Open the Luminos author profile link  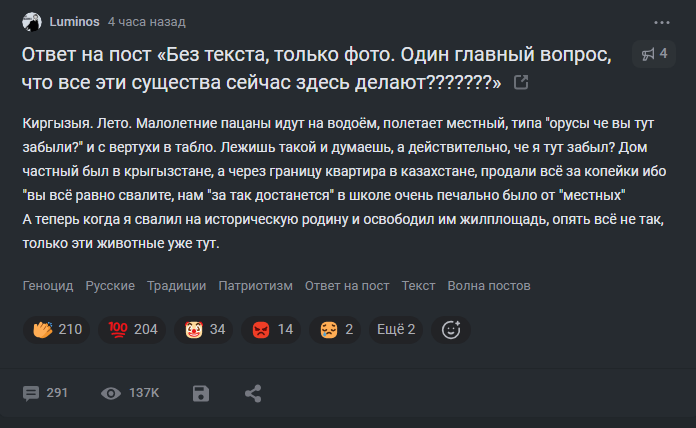[74, 22]
